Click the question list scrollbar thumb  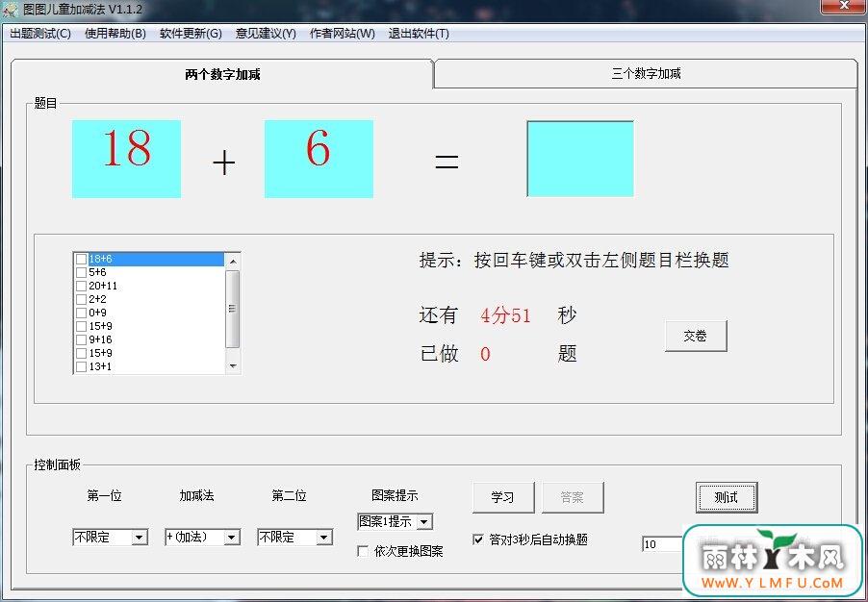coord(233,309)
